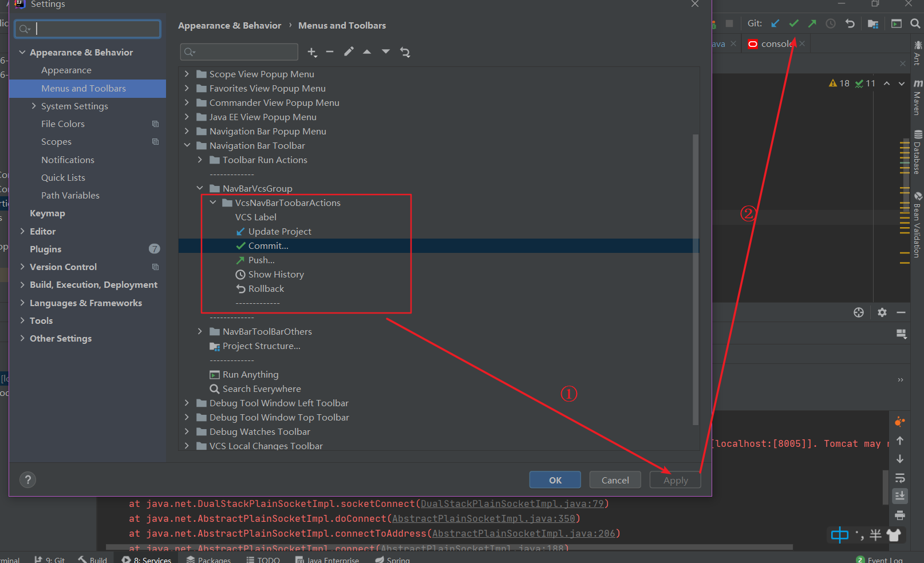Viewport: 924px width, 563px height.
Task: Expand NavBarToolBarOthers node
Action: coord(200,331)
